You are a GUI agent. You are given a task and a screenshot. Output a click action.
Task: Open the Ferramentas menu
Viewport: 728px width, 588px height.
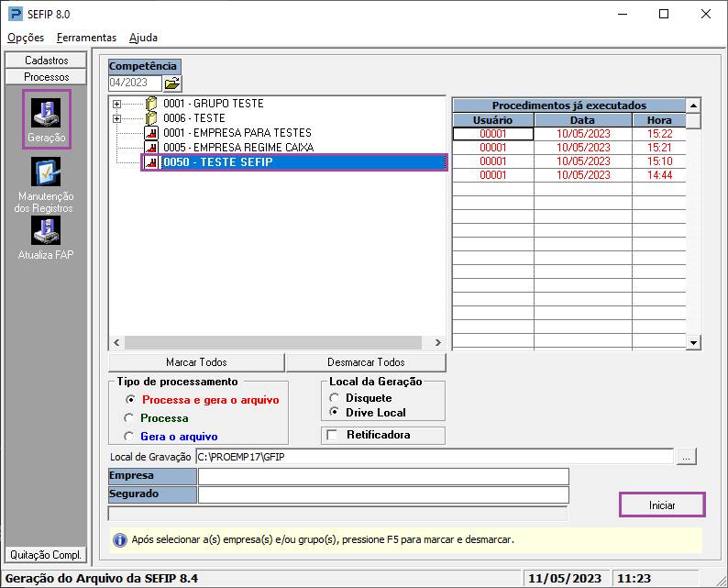coord(86,38)
